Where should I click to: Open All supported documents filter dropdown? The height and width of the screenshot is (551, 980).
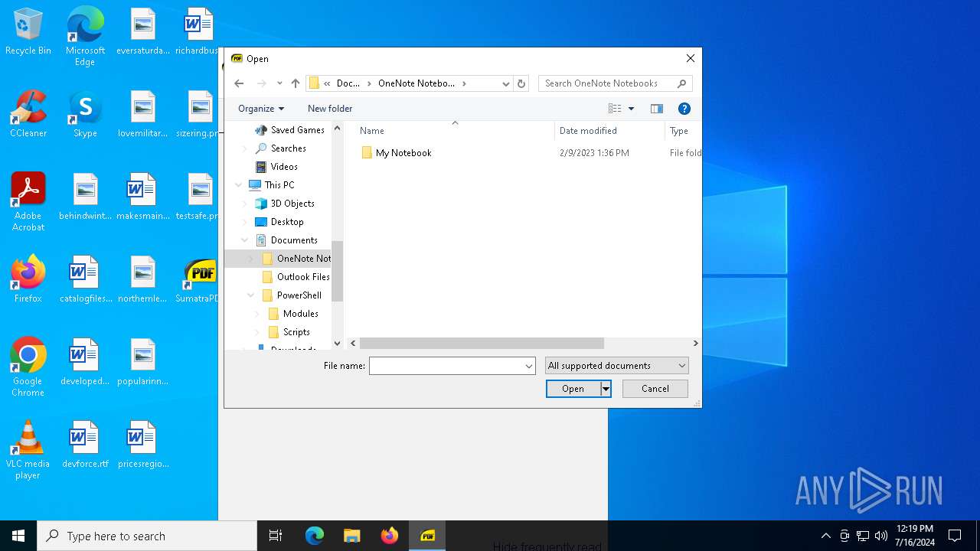pos(617,366)
